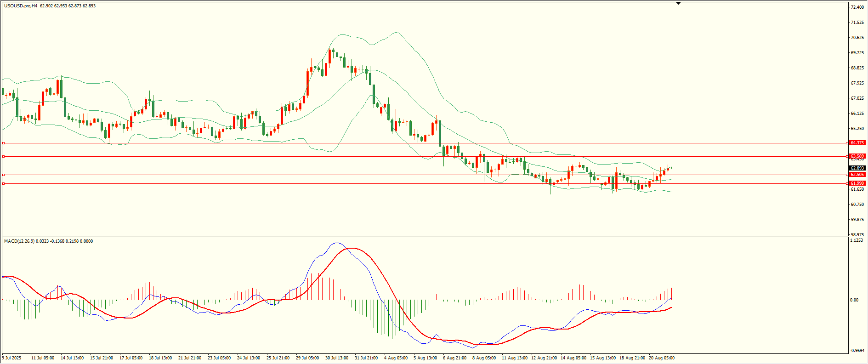Screen dimensions: 868x364
Task: Click the 15 Jul 21:00 time label
Action: [102, 358]
